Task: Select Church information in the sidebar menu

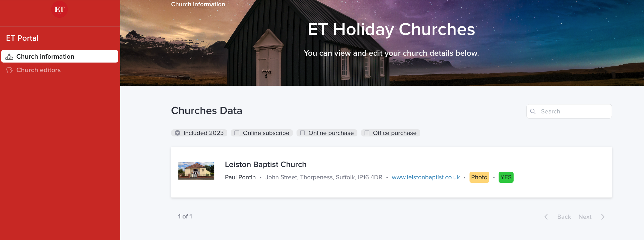Action: pyautogui.click(x=45, y=57)
